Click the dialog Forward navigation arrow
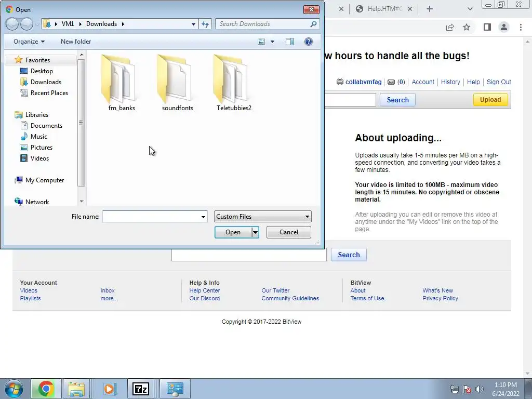The image size is (532, 399). pos(26,24)
